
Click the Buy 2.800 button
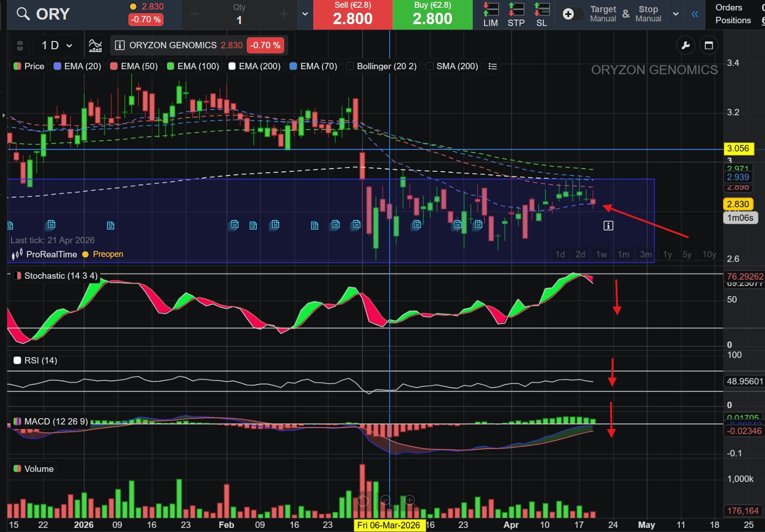(433, 15)
